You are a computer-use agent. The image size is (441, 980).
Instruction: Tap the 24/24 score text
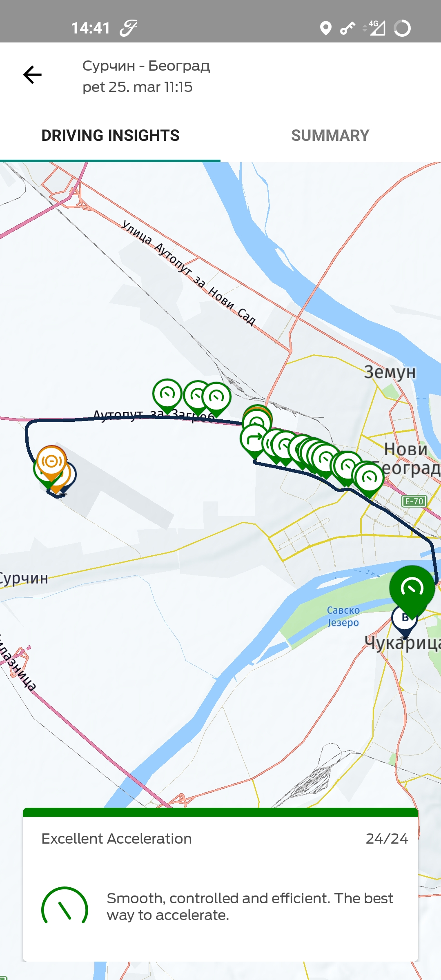click(x=387, y=839)
